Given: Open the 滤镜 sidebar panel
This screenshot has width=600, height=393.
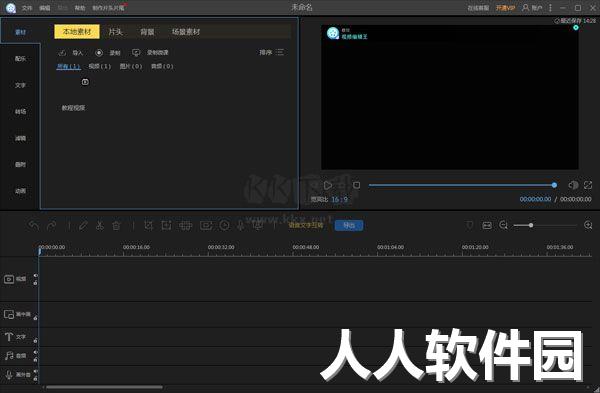Looking at the screenshot, I should (20, 138).
